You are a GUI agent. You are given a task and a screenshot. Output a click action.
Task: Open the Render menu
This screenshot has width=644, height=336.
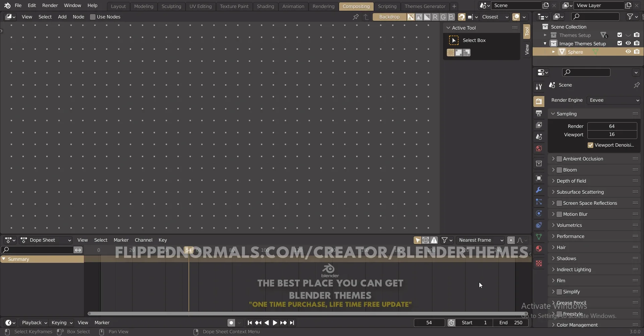click(50, 5)
